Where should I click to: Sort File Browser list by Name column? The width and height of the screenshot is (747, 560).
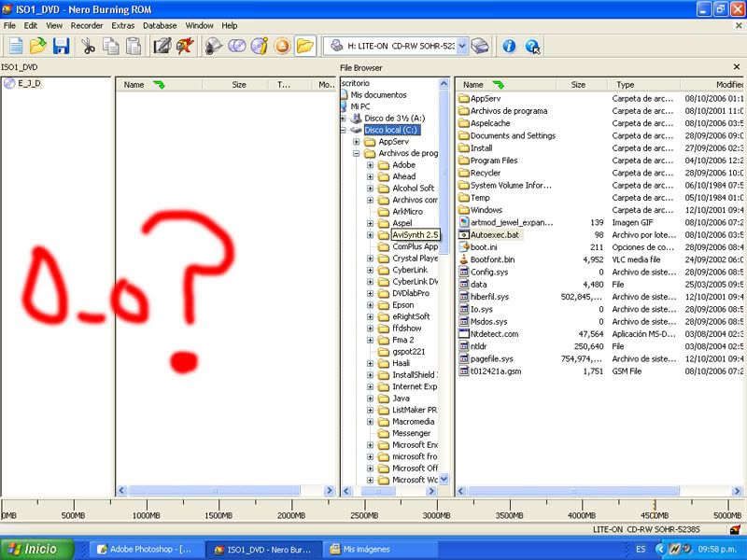click(x=506, y=85)
